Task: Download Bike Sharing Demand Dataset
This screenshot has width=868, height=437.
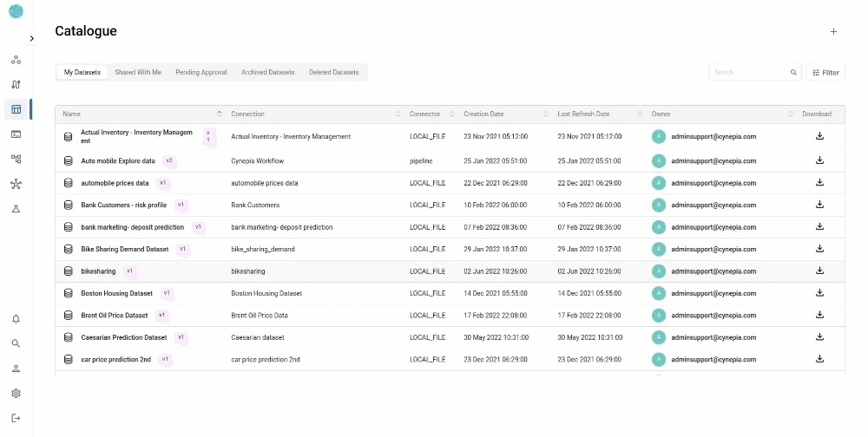Action: pos(820,249)
